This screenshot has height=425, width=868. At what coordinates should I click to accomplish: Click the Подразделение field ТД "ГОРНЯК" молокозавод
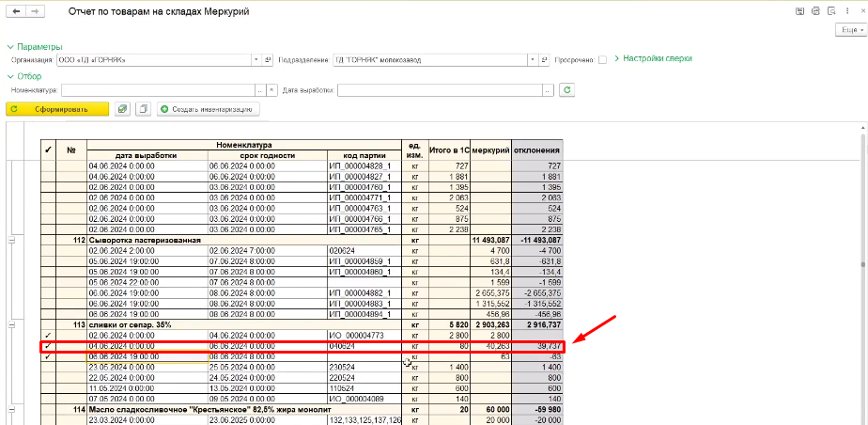[430, 59]
